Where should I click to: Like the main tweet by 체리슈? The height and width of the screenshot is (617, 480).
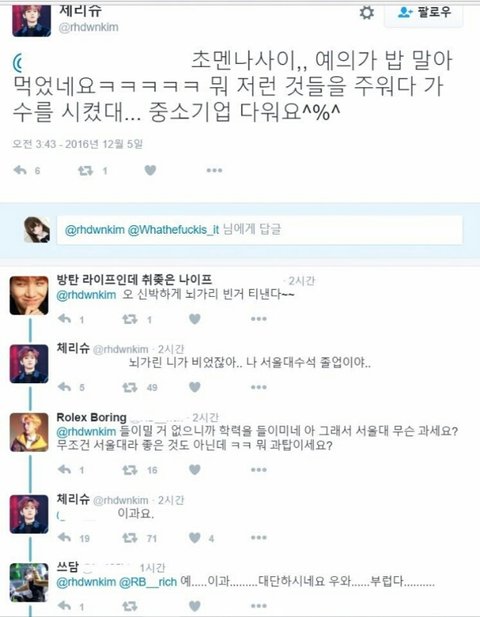pos(150,170)
